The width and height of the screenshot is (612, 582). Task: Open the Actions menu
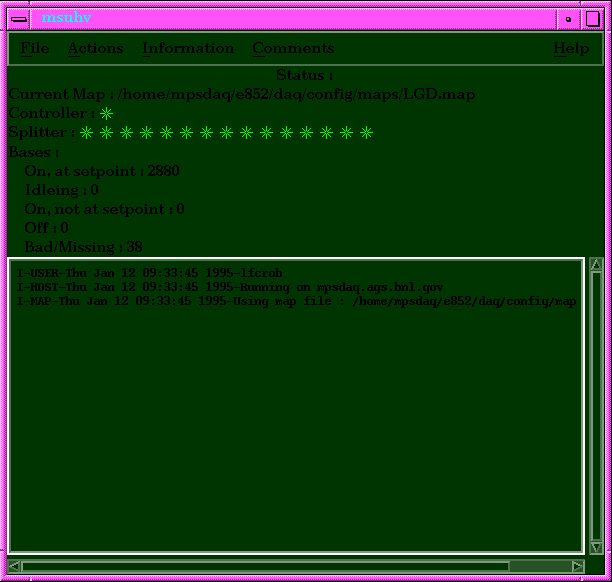click(95, 48)
